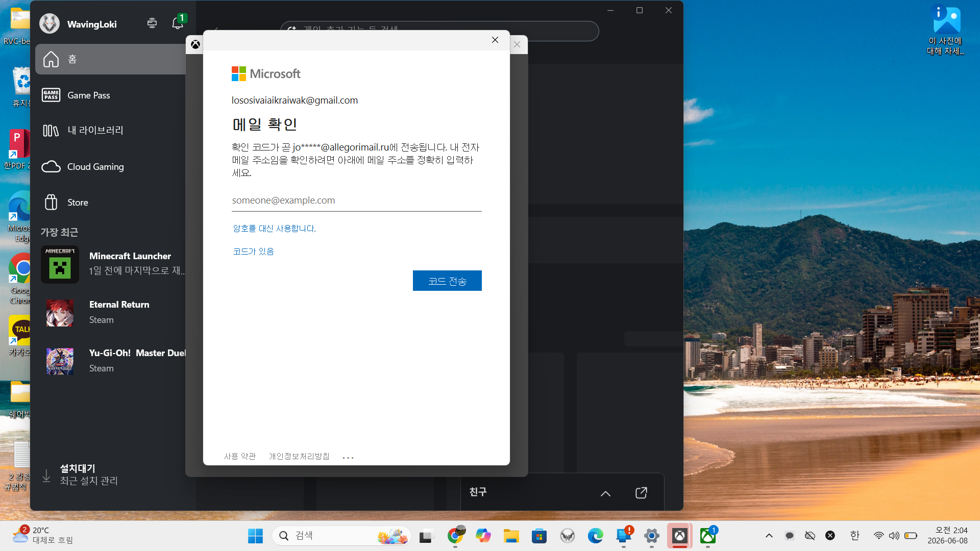Open the more options ellipsis in dialog footer
This screenshot has width=980, height=551.
348,457
